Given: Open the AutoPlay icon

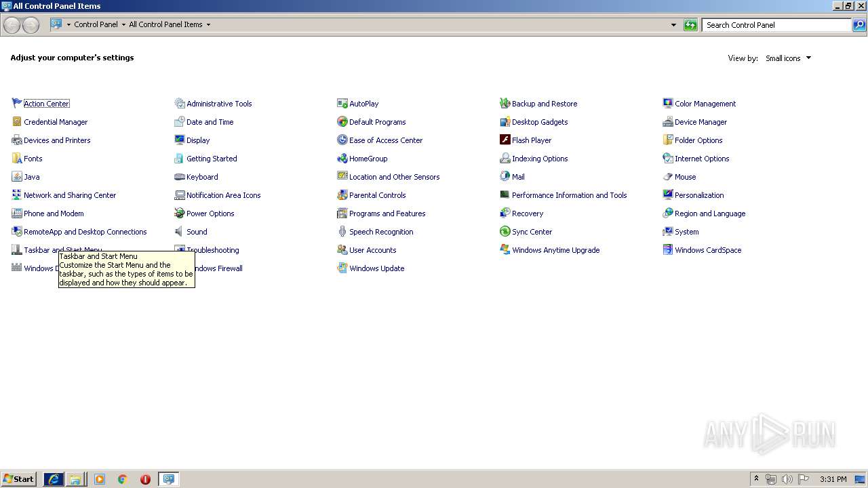Looking at the screenshot, I should (342, 104).
